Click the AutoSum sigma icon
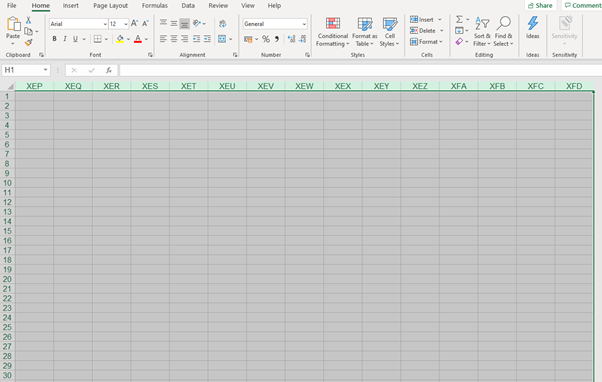The height and width of the screenshot is (382, 602). coord(459,19)
